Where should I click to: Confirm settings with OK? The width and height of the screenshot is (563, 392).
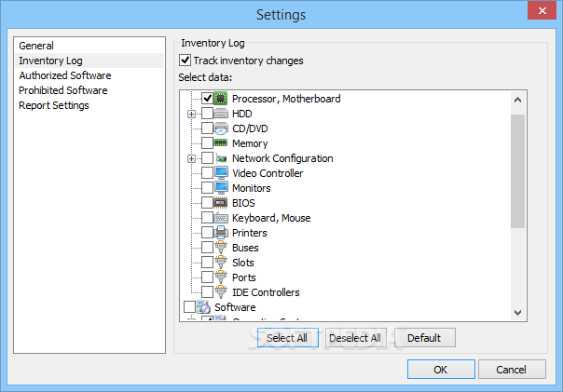coord(441,369)
